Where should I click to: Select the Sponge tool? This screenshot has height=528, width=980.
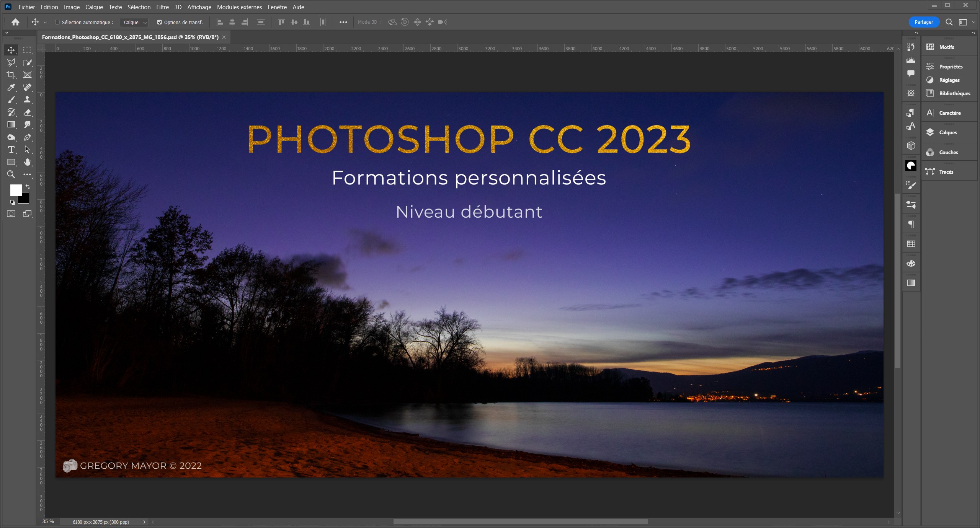(11, 137)
